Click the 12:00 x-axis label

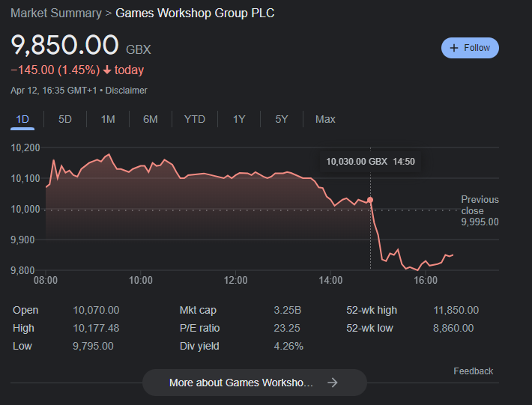235,280
